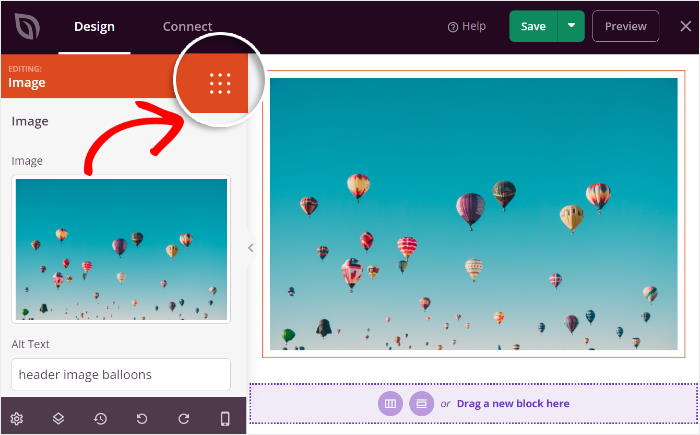Undo the last change
Viewport: 700px width, 435px height.
(x=142, y=418)
